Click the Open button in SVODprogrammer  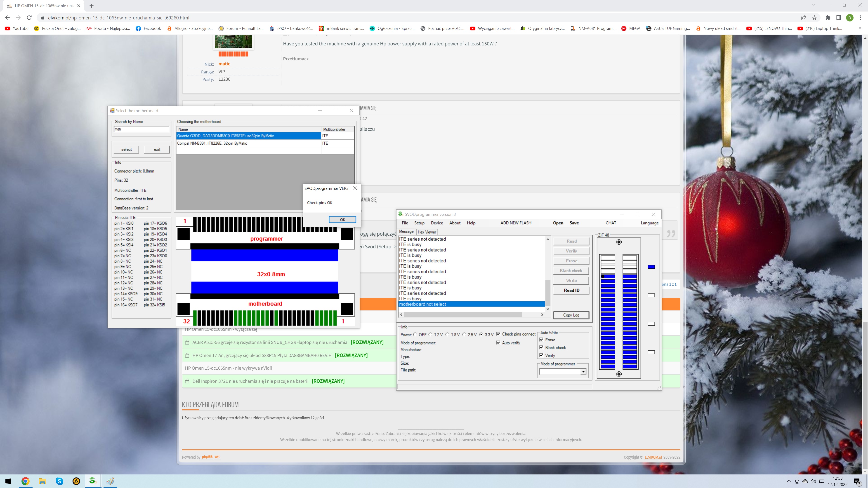pos(558,223)
